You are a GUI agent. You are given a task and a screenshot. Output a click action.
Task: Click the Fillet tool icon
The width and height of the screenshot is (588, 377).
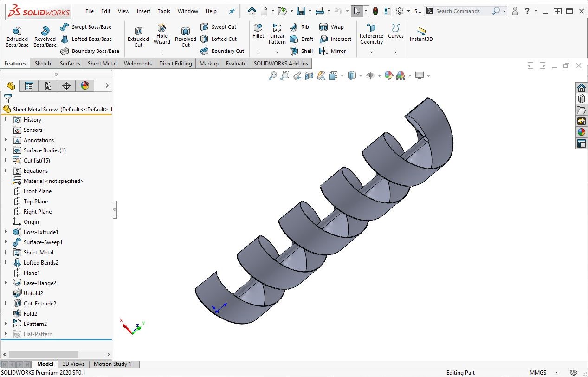[258, 31]
